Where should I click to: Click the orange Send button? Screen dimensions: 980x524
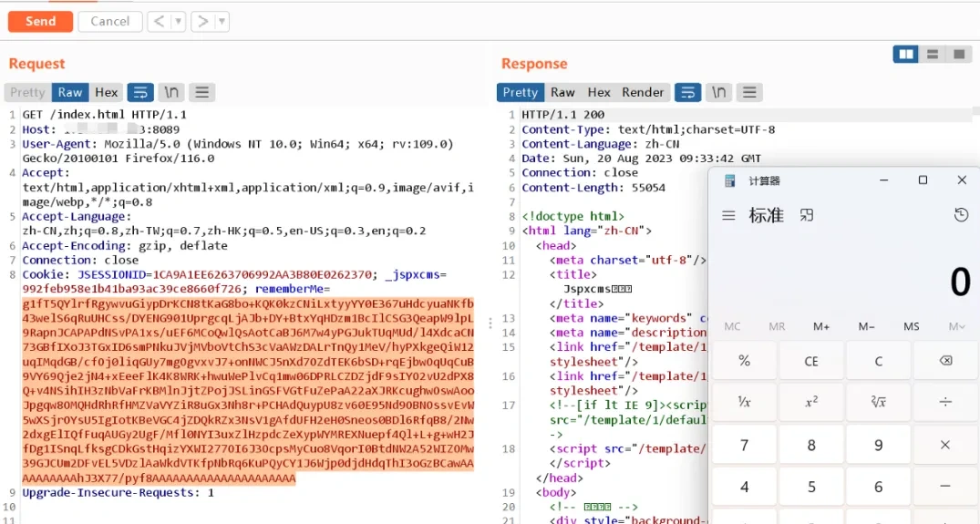(x=41, y=21)
